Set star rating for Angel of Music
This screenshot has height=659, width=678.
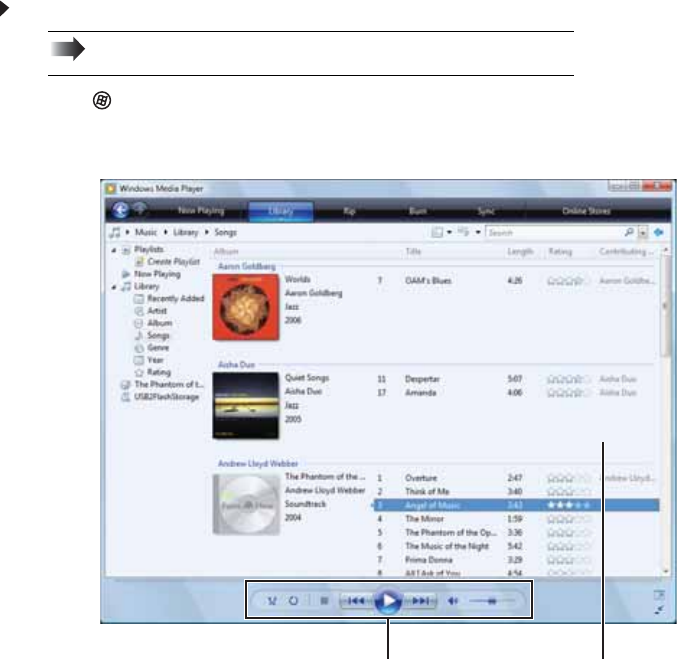pyautogui.click(x=569, y=505)
